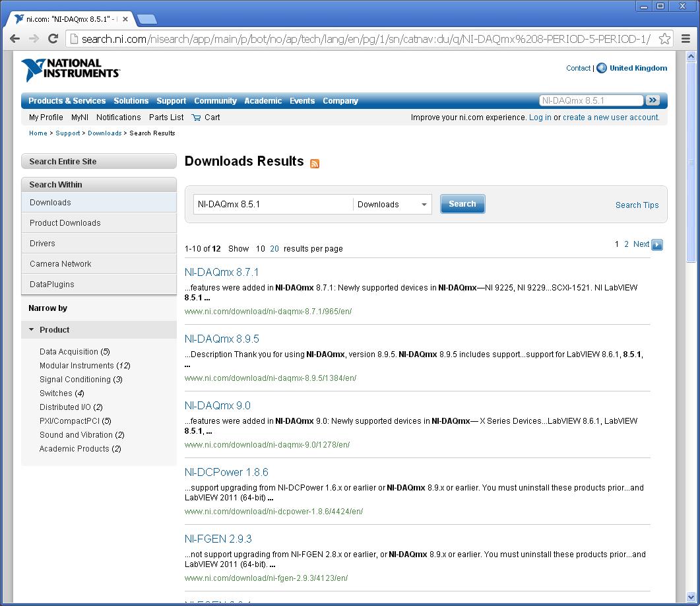Click the globe icon beside United Kingdom
The width and height of the screenshot is (700, 606).
coord(601,68)
